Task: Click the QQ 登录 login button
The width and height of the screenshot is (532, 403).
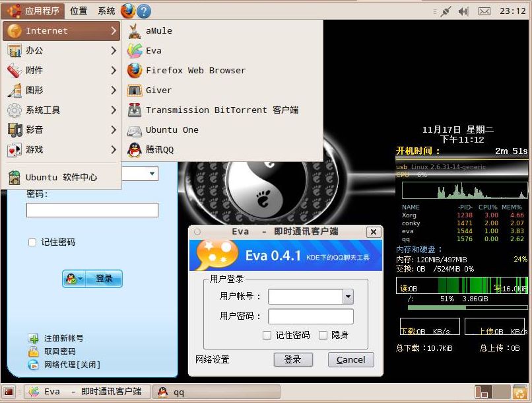Action: point(104,279)
